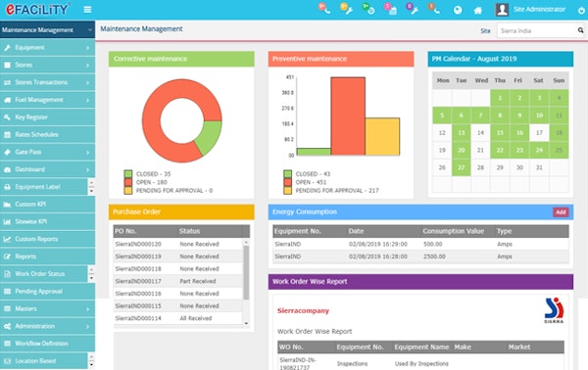
Task: Open purchase order SierraIND000117 row
Action: click(178, 281)
